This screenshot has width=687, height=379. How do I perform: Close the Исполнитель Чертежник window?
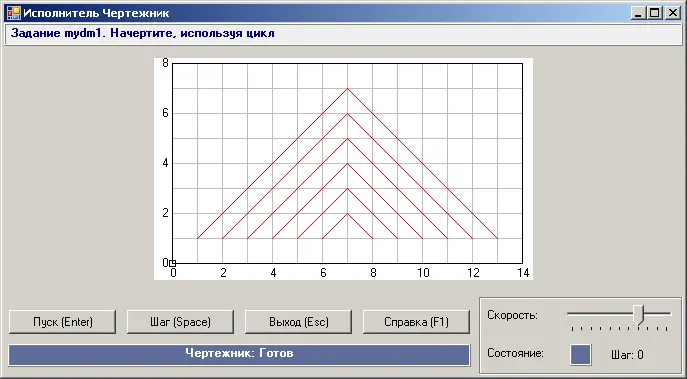672,14
